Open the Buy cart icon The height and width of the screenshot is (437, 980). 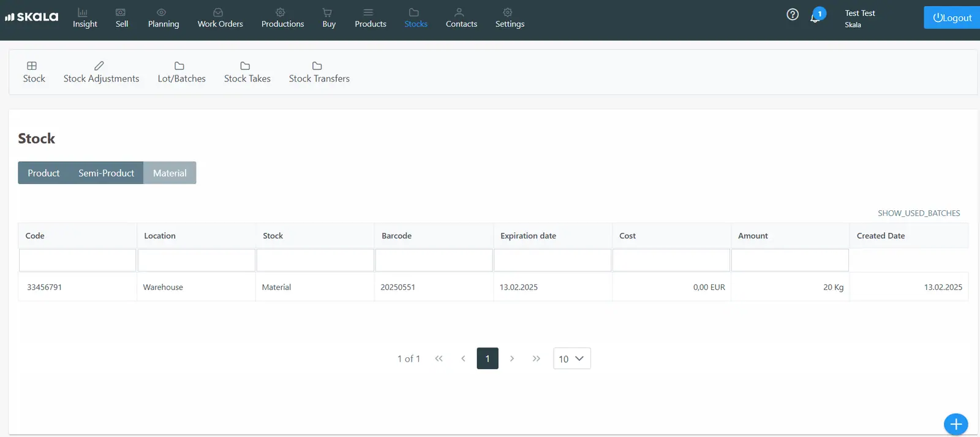click(327, 12)
